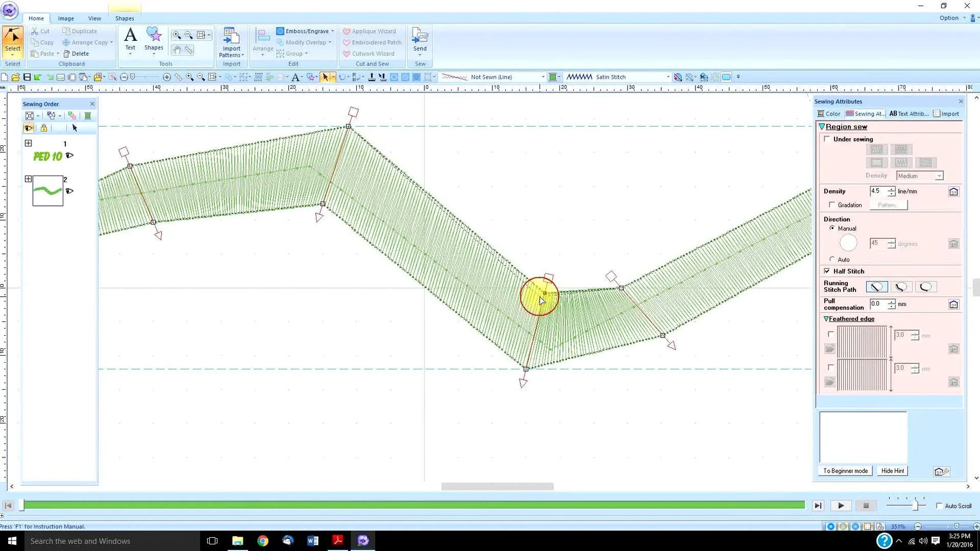The width and height of the screenshot is (980, 551).
Task: Select the Text tool on the Home ribbon
Action: point(130,40)
